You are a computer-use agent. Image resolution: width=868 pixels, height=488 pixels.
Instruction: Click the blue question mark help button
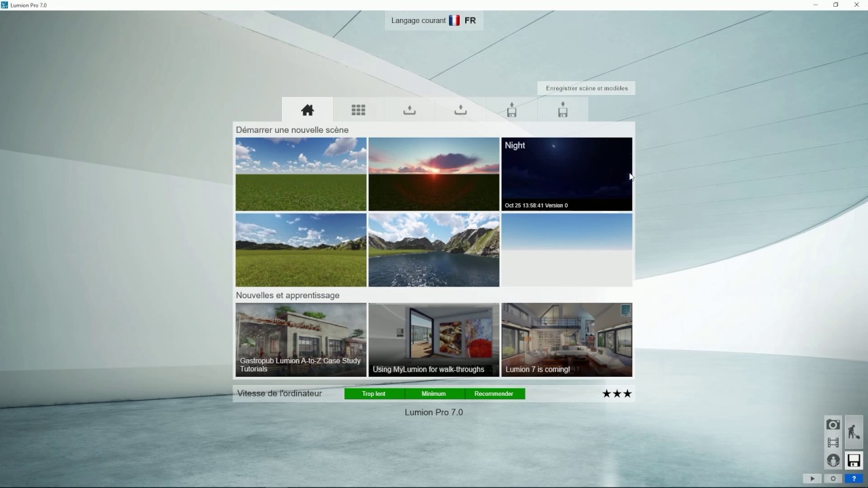853,479
